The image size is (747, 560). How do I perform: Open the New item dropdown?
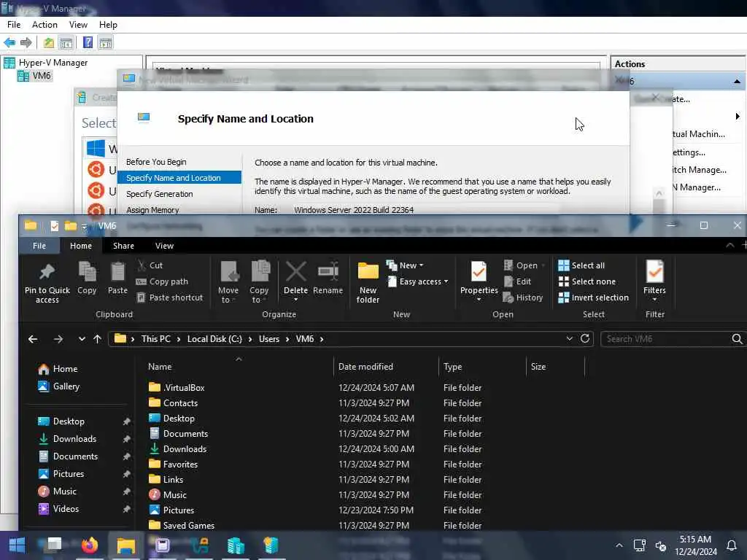405,265
